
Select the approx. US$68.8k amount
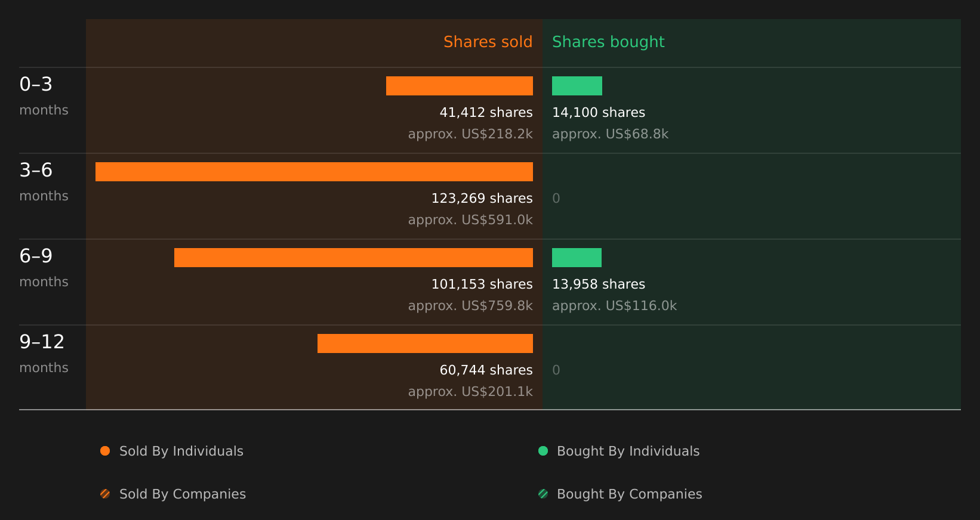click(x=610, y=134)
